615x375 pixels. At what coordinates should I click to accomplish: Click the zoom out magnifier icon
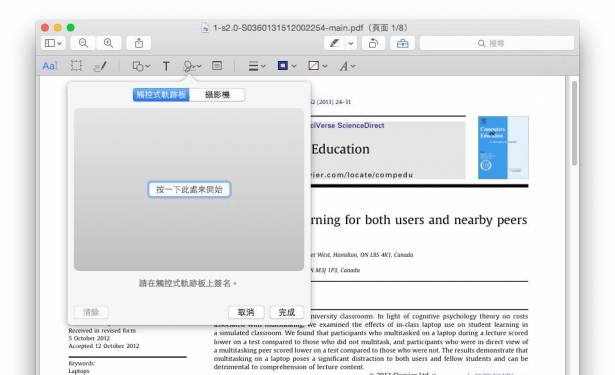click(x=83, y=43)
